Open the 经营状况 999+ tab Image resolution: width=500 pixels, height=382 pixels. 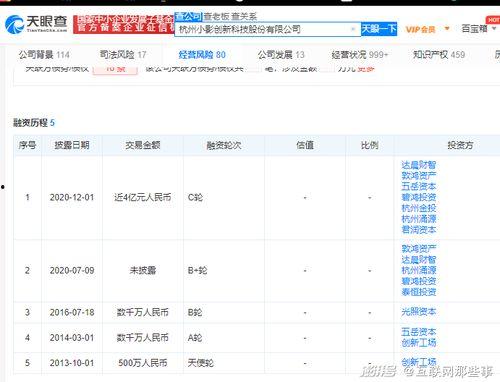360,54
